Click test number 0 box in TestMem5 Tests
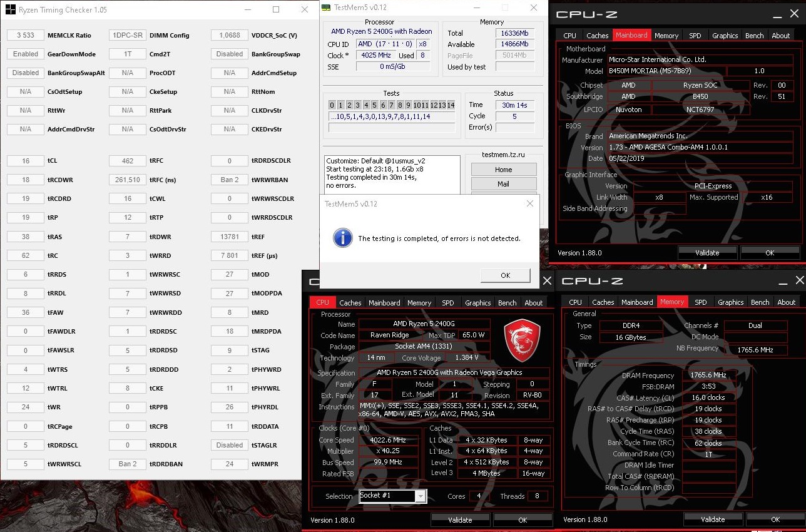 332,105
